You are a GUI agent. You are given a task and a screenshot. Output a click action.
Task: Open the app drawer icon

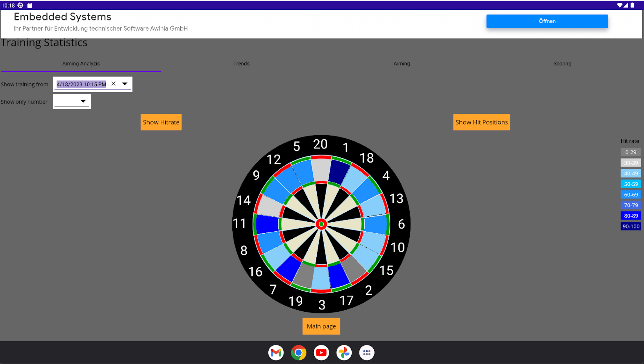click(x=367, y=353)
